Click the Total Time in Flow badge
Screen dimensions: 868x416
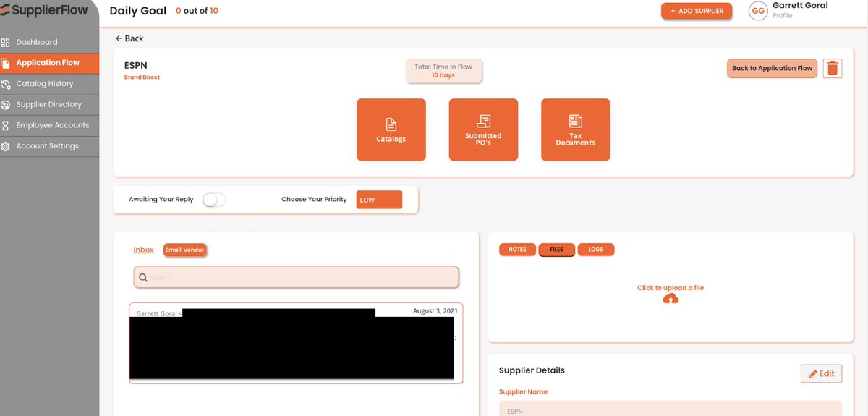click(443, 71)
